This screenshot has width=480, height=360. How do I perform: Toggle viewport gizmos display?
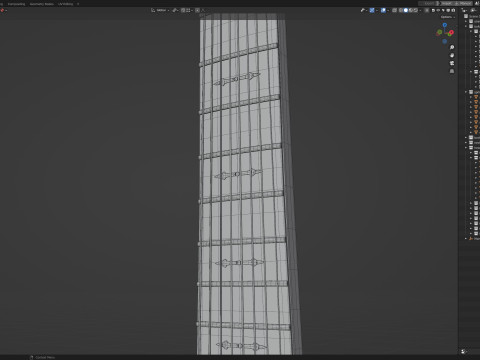point(372,10)
